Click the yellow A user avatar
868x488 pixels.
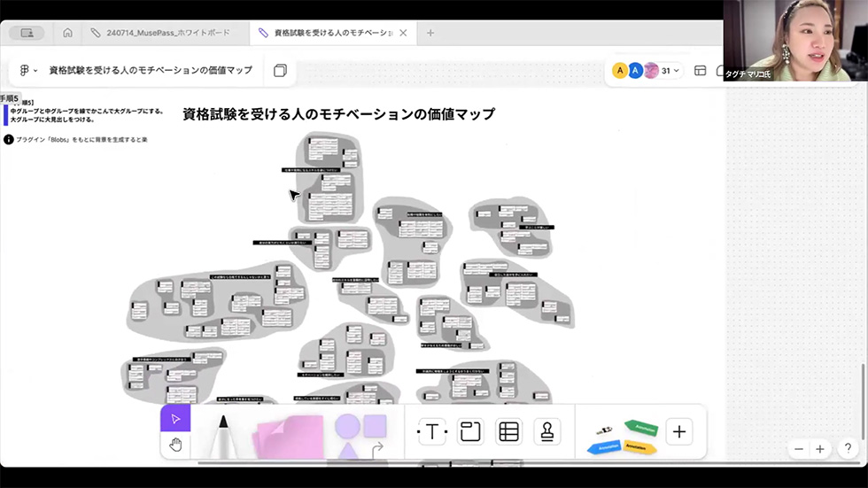coord(620,70)
